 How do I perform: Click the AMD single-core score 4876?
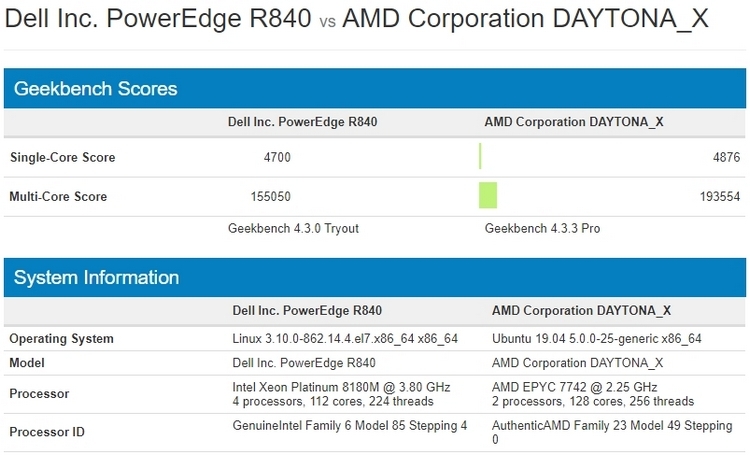(x=726, y=158)
